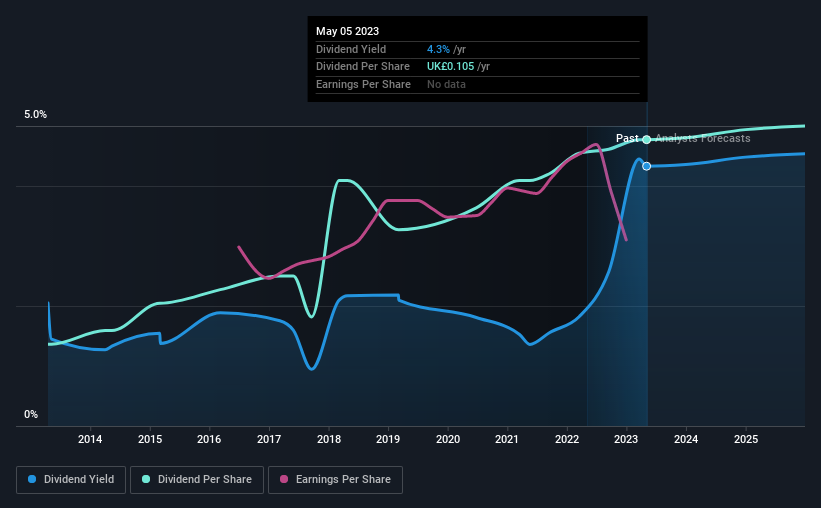Click the tooltip 'Dividend Per Share' row label
This screenshot has width=821, height=508.
363,67
